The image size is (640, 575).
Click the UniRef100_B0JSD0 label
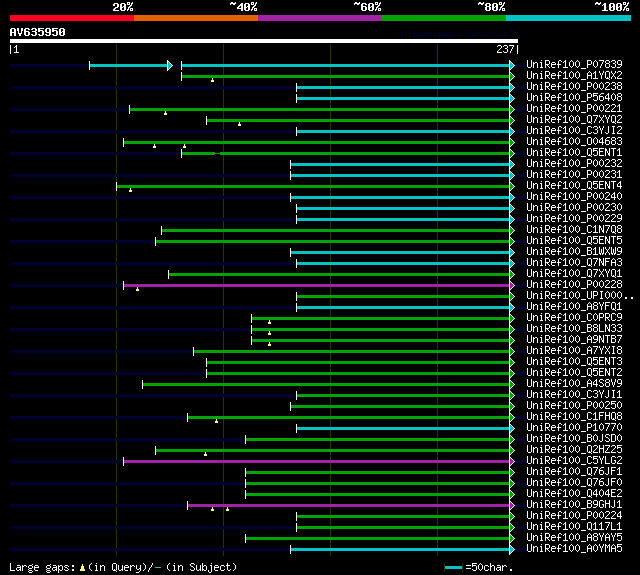[574, 439]
